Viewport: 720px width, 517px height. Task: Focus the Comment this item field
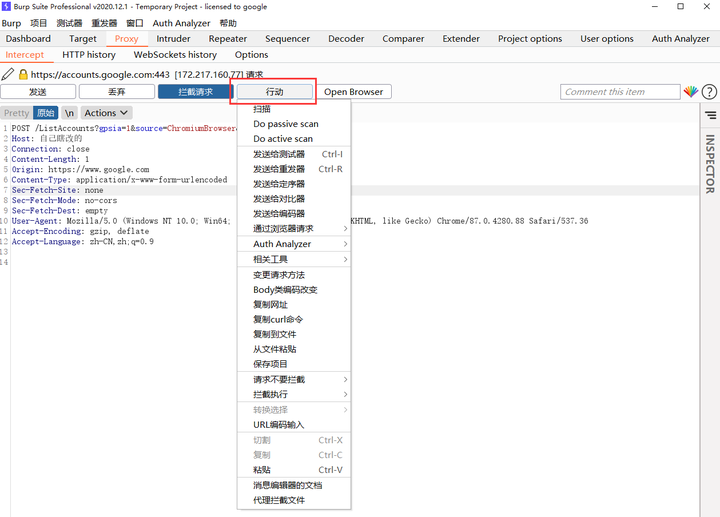tap(620, 92)
